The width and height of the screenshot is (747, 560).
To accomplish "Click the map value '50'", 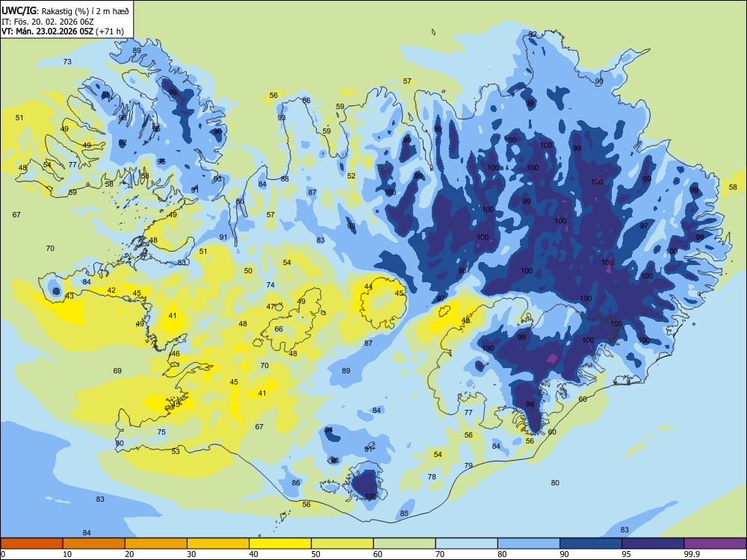I will point(248,270).
